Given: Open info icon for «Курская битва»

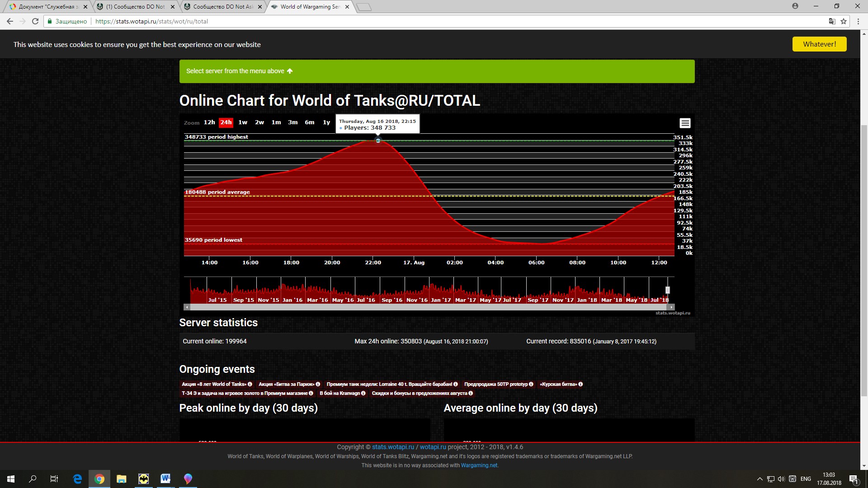Looking at the screenshot, I should pyautogui.click(x=580, y=384).
